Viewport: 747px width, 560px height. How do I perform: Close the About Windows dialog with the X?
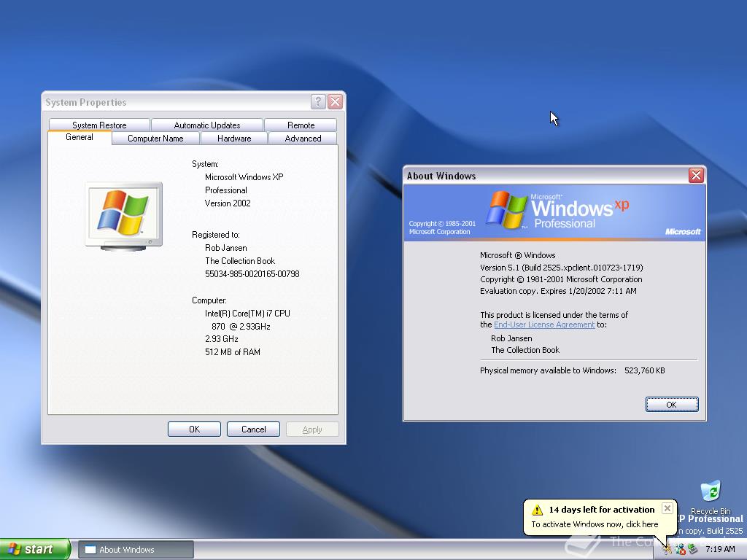696,175
